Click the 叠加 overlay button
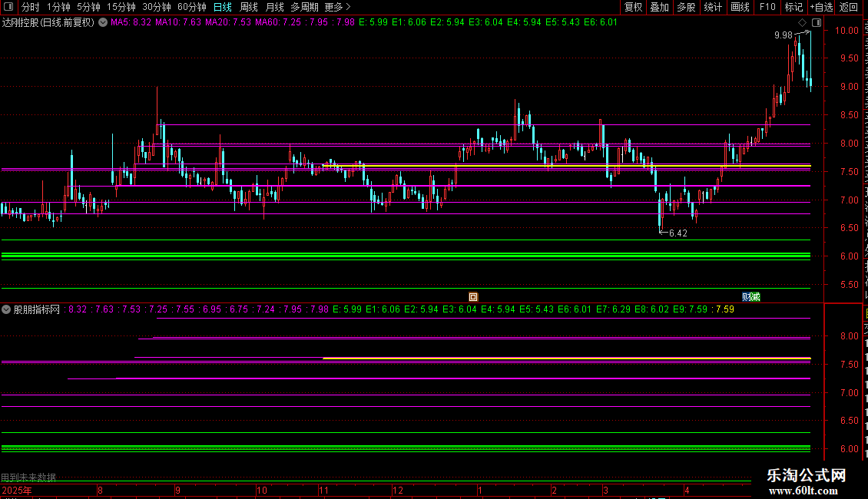Image resolution: width=868 pixels, height=499 pixels. click(659, 7)
